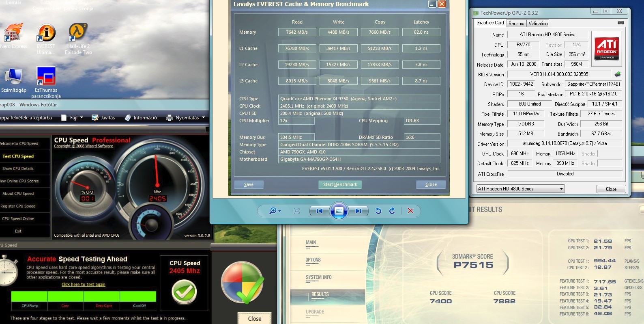Image resolution: width=644 pixels, height=324 pixels.
Task: Rotate image counterclockwise
Action: point(378,211)
